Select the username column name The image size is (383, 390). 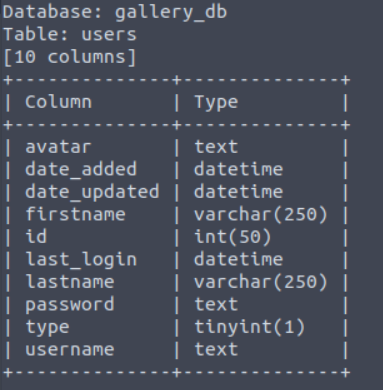[x=70, y=350]
